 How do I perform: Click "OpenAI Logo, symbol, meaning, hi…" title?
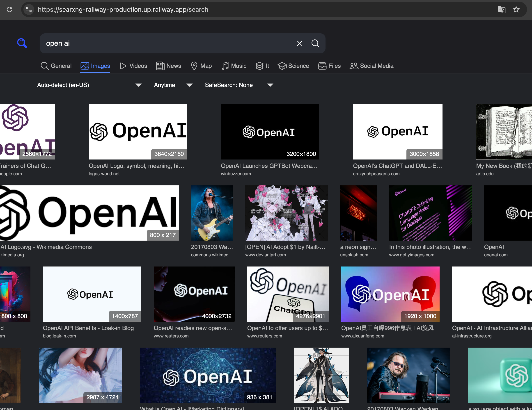[136, 166]
